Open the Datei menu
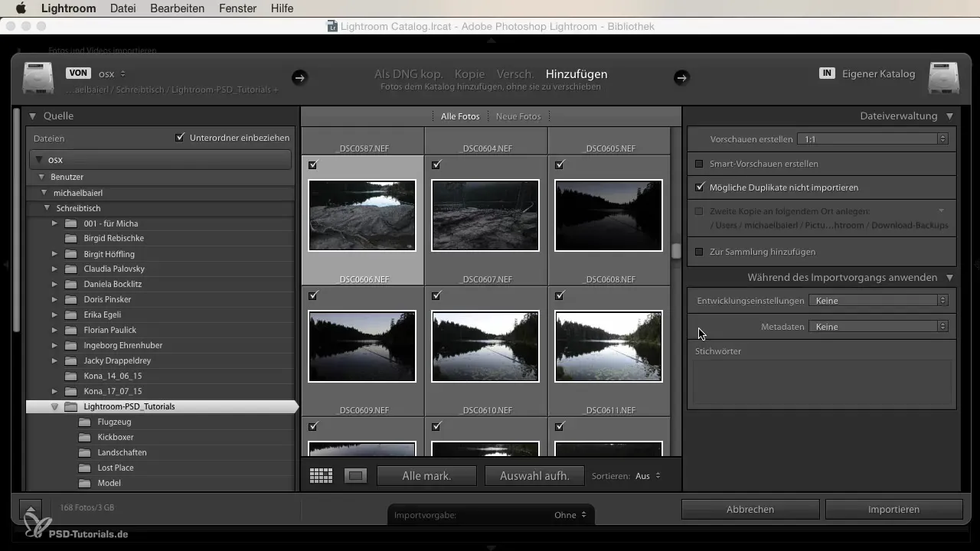This screenshot has width=980, height=551. point(123,8)
